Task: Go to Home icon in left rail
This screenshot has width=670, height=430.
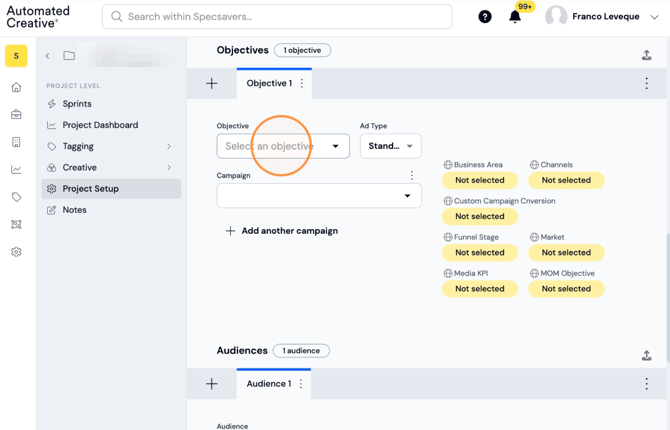Action: 16,87
